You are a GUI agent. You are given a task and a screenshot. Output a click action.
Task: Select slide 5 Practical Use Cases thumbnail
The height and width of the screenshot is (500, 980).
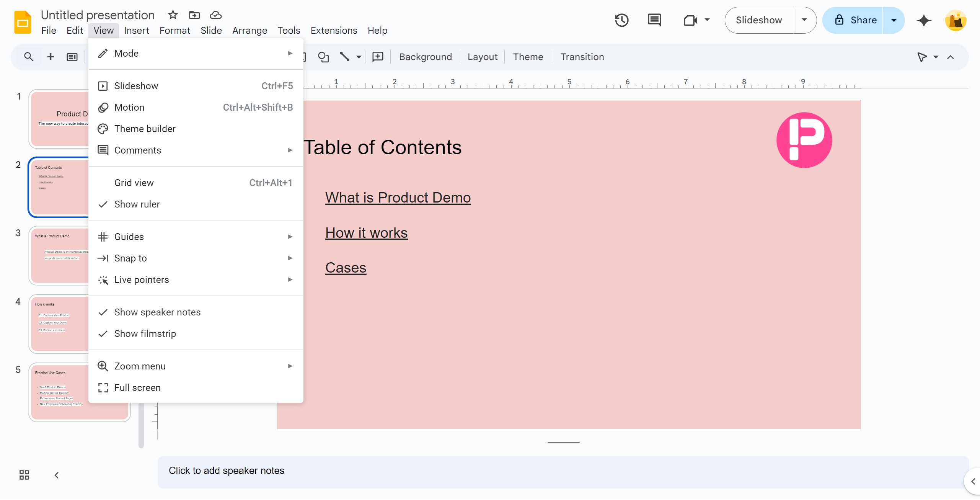point(80,392)
